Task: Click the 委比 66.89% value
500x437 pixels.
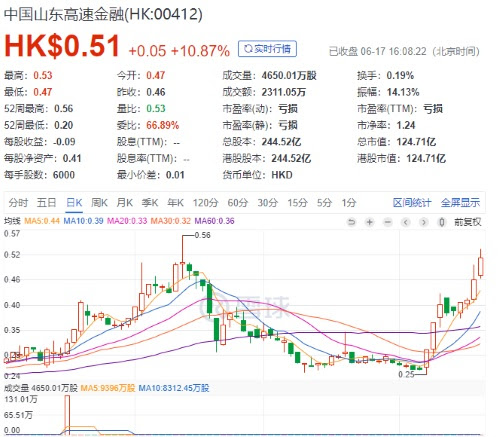Action: click(x=163, y=125)
